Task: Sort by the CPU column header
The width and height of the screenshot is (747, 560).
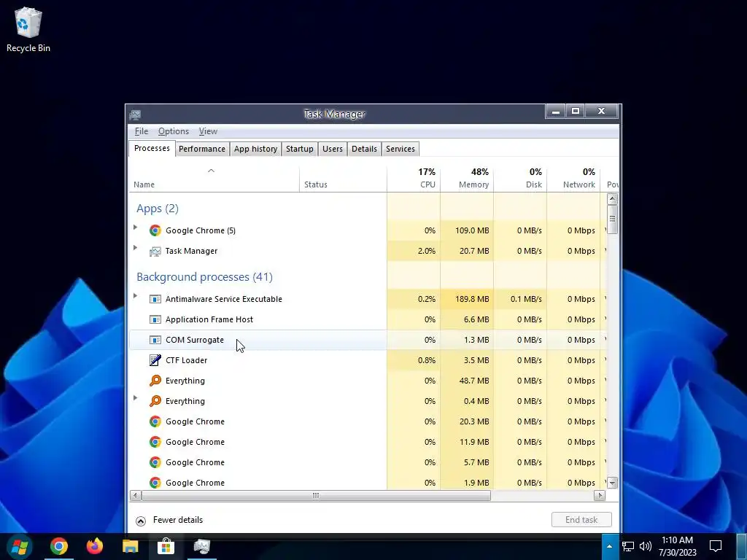Action: [414, 179]
